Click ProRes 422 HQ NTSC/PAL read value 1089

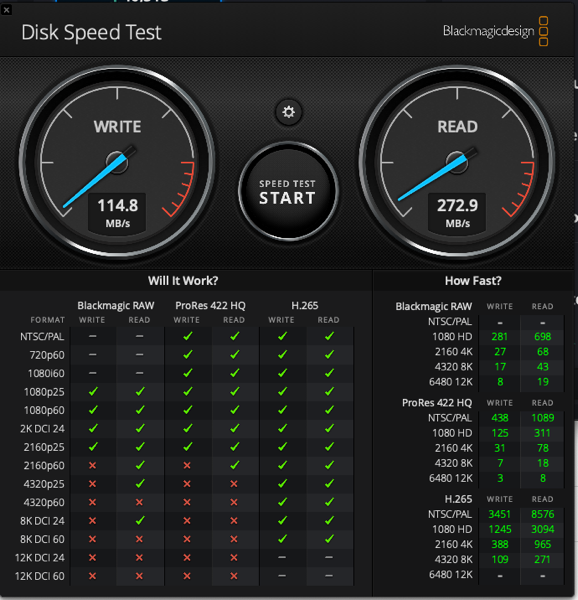tap(542, 418)
